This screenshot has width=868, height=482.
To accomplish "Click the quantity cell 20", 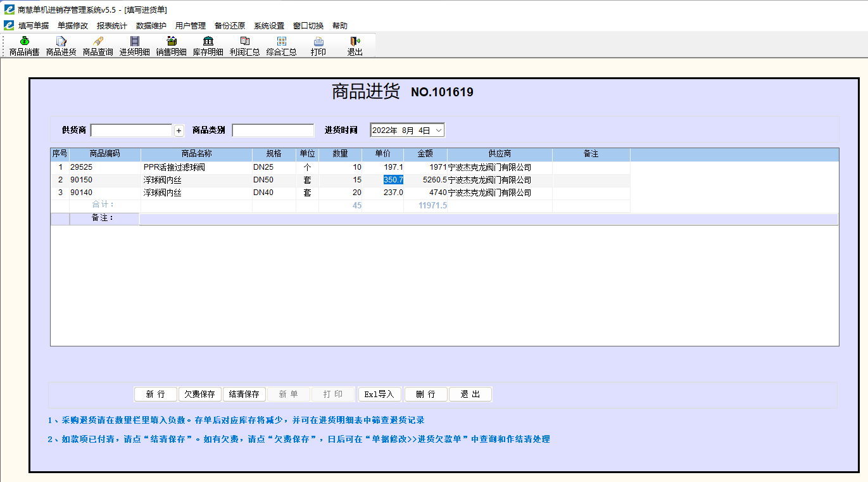I will [341, 193].
